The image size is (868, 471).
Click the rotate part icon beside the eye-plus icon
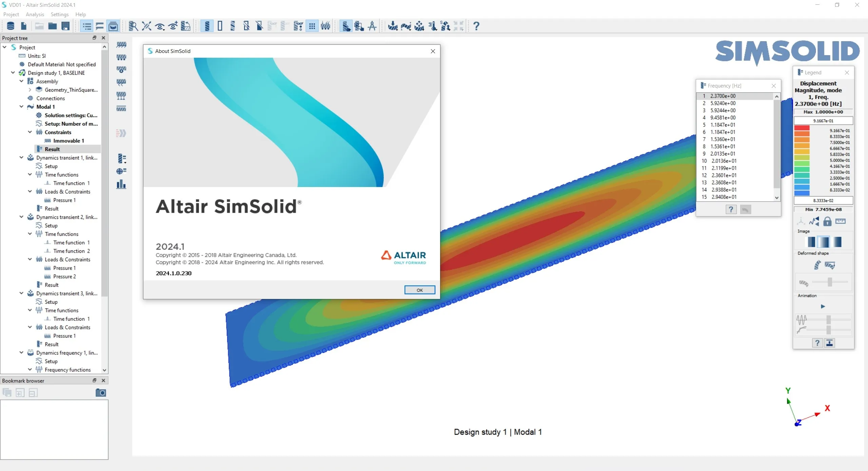coord(185,26)
